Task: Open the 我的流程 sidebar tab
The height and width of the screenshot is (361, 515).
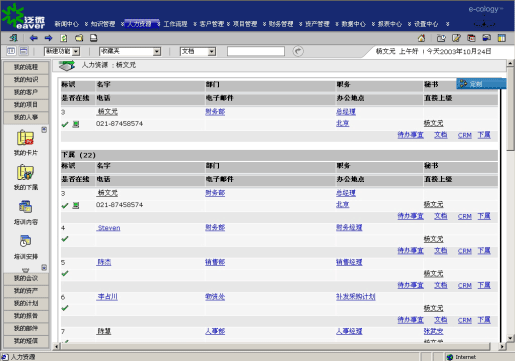Action: point(26,67)
